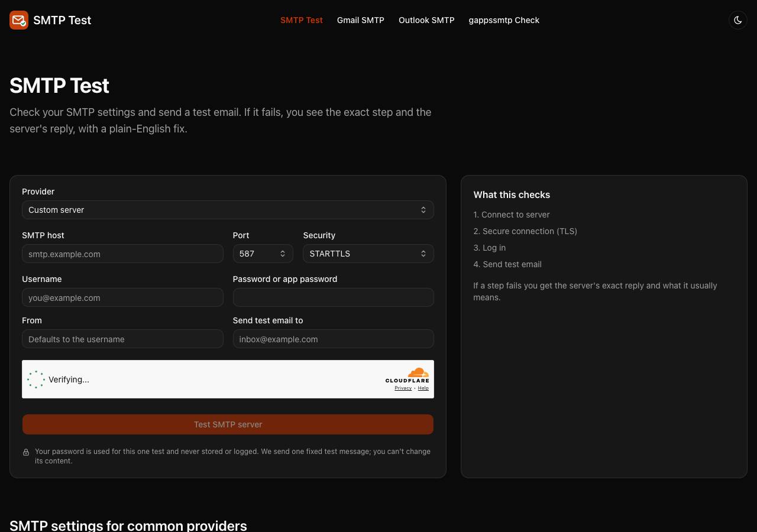Click the Verifying spinner icon
The image size is (757, 532).
36,379
